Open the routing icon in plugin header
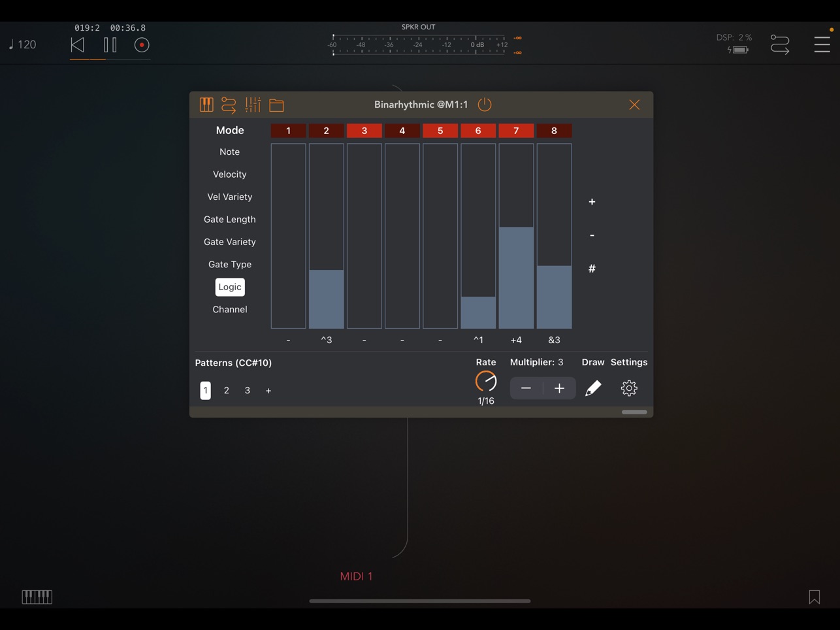The image size is (840, 630). point(229,105)
